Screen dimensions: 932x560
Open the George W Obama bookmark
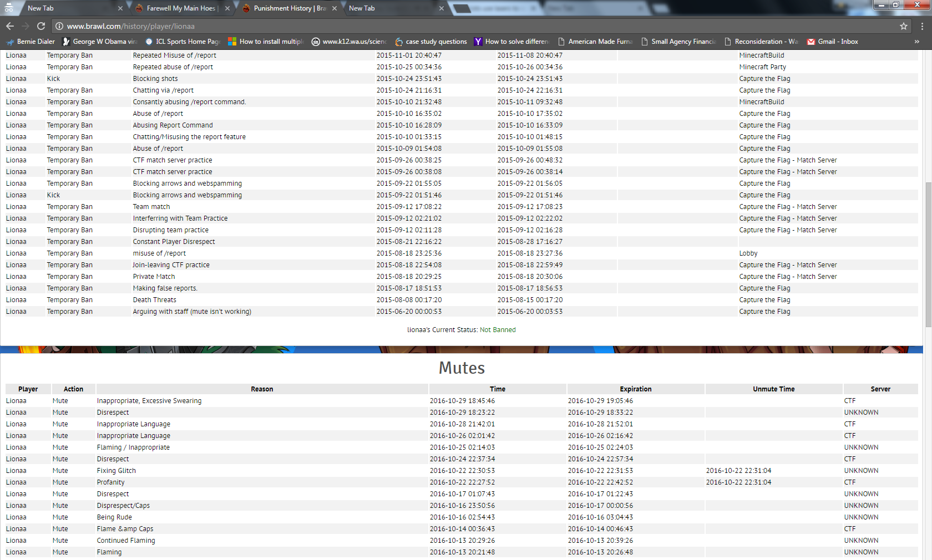[99, 42]
